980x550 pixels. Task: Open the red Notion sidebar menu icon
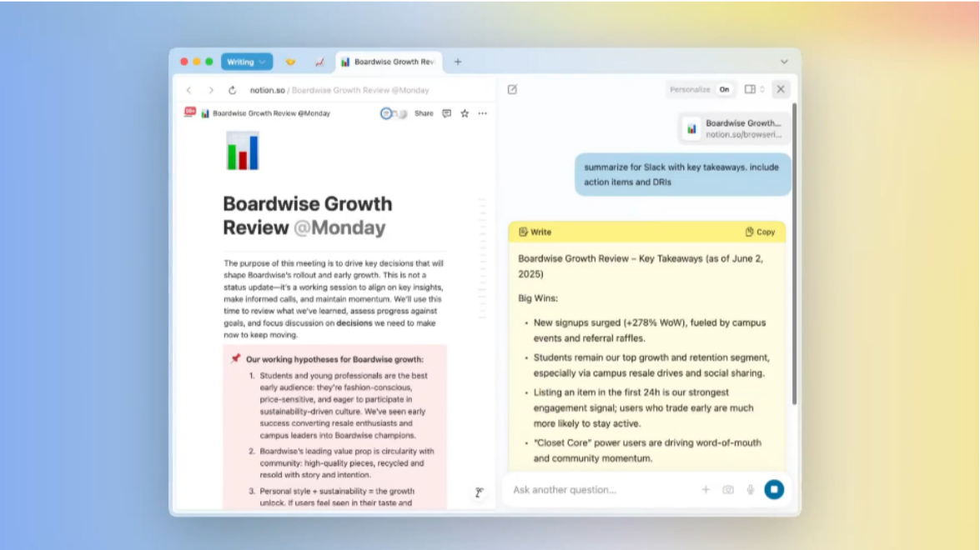click(x=190, y=112)
